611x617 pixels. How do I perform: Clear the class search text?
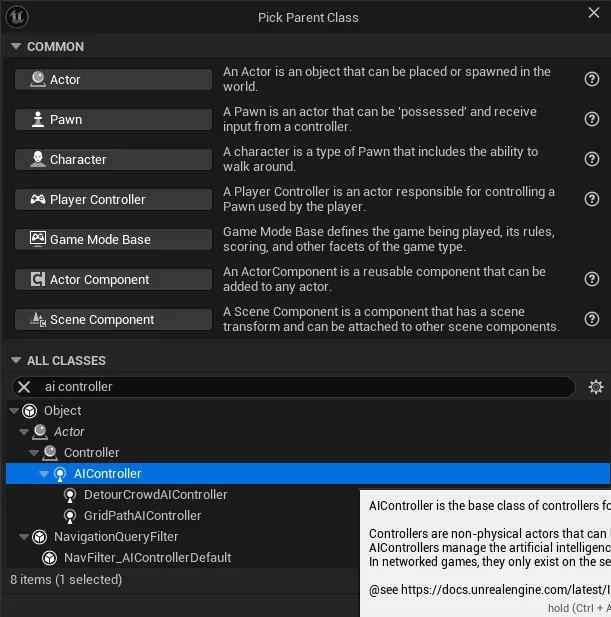[x=24, y=387]
